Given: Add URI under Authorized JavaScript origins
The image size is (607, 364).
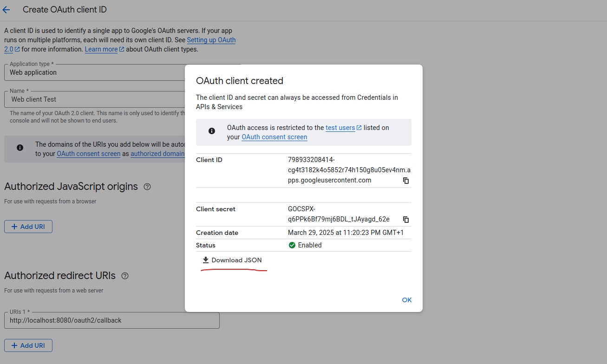Looking at the screenshot, I should [x=28, y=227].
